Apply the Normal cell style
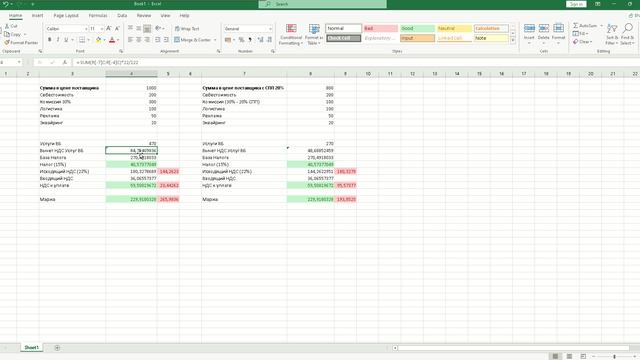This screenshot has height=360, width=640. (x=343, y=28)
